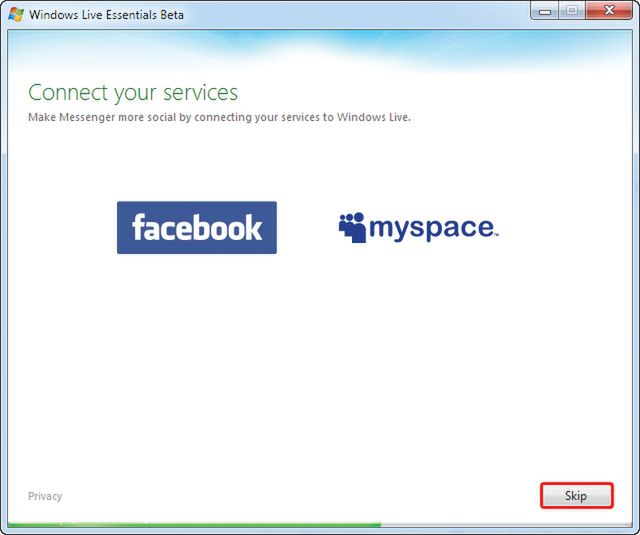
Task: Connect the MySpace service logo
Action: (418, 227)
